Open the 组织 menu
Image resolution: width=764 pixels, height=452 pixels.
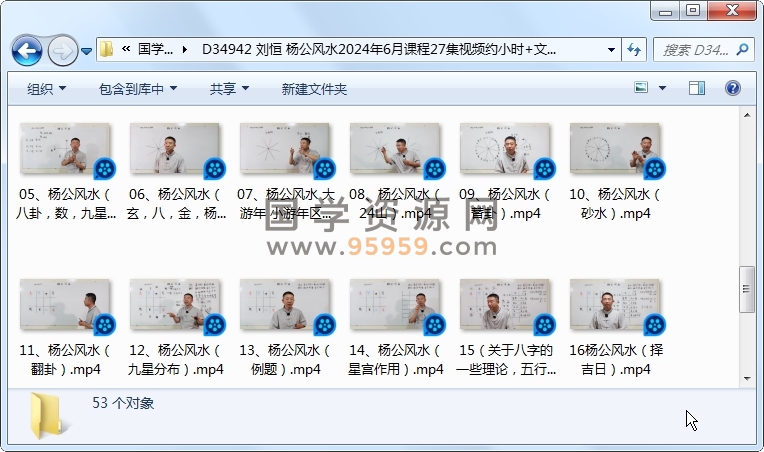tap(46, 89)
